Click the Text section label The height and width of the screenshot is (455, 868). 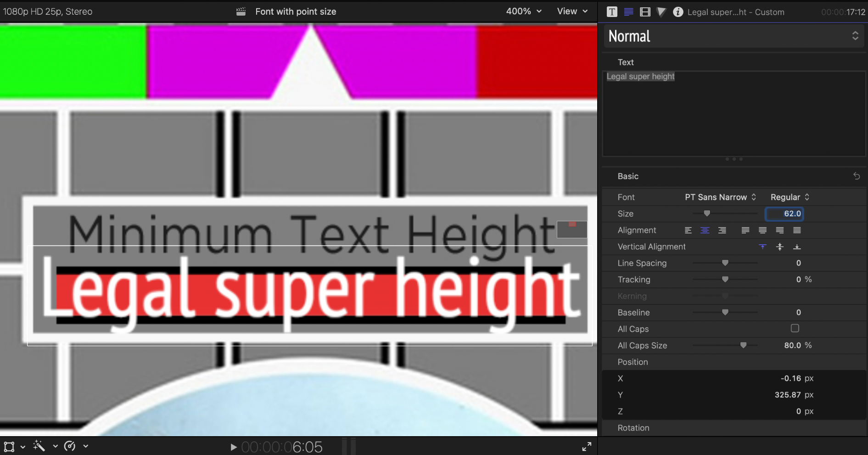[626, 62]
